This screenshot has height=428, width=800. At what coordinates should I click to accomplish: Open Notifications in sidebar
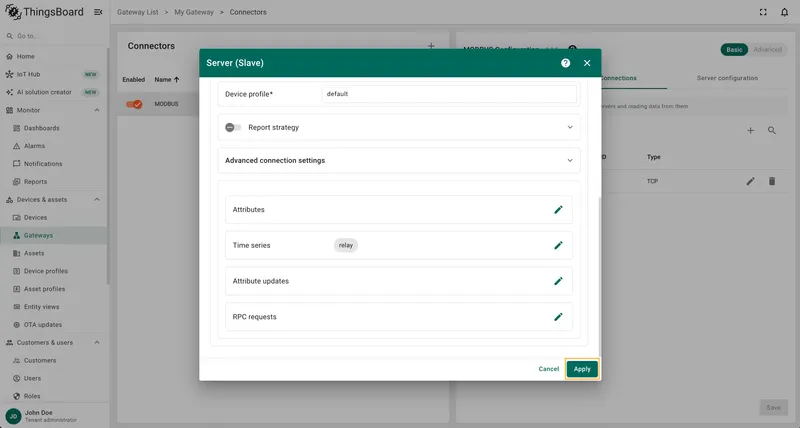point(54,164)
